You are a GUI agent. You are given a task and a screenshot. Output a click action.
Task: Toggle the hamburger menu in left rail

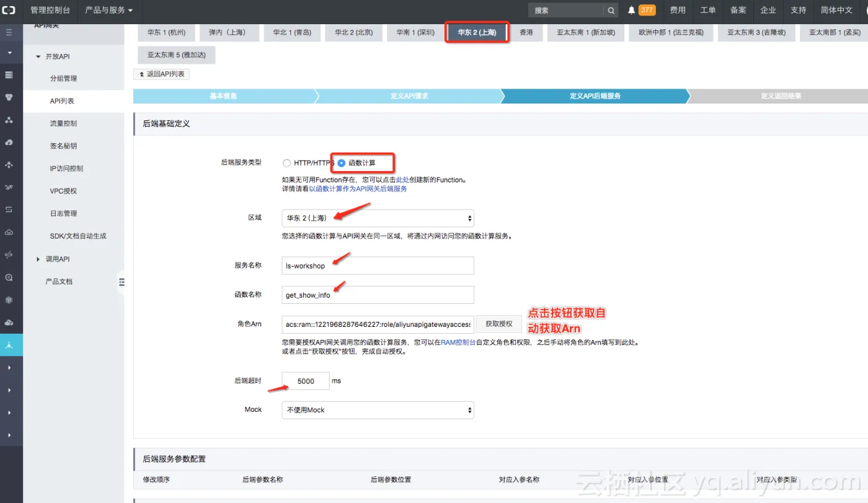(x=9, y=32)
